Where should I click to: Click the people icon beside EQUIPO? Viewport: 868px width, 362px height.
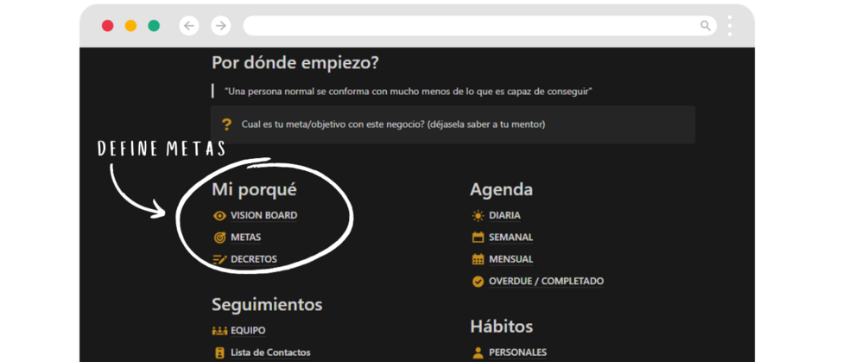(x=219, y=331)
